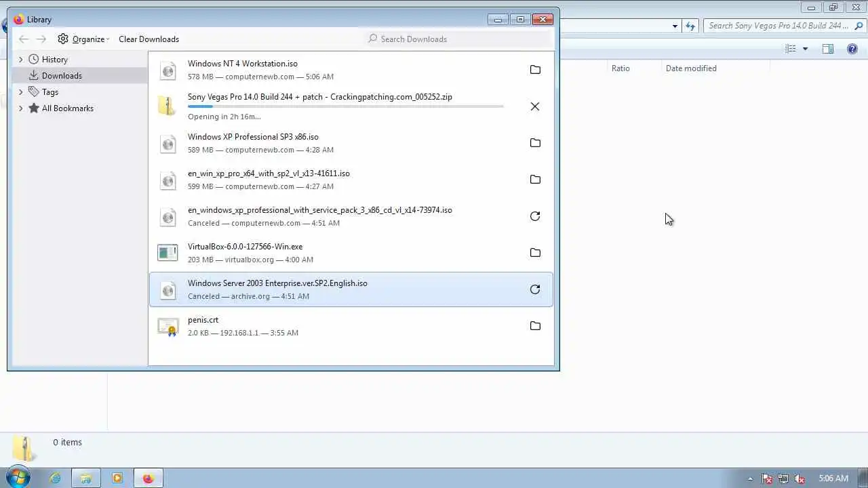Select the Sony Vegas Pro 14.0 zip entry
Image resolution: width=868 pixels, height=488 pixels.
coord(351,106)
